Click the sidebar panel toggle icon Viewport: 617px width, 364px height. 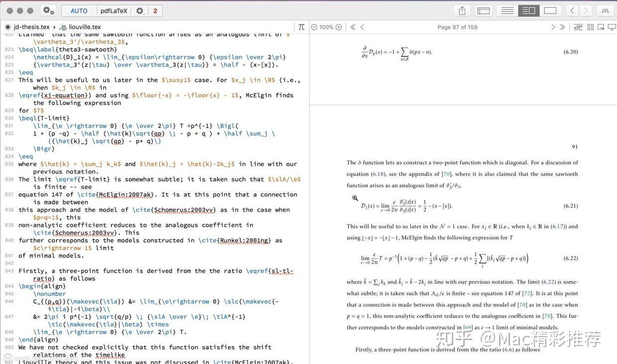point(483,10)
